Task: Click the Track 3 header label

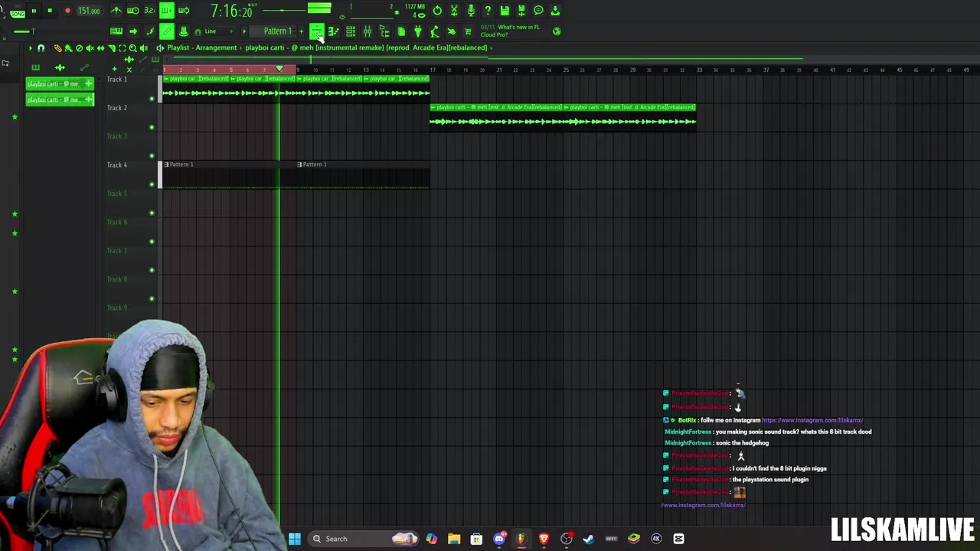Action: (x=117, y=136)
